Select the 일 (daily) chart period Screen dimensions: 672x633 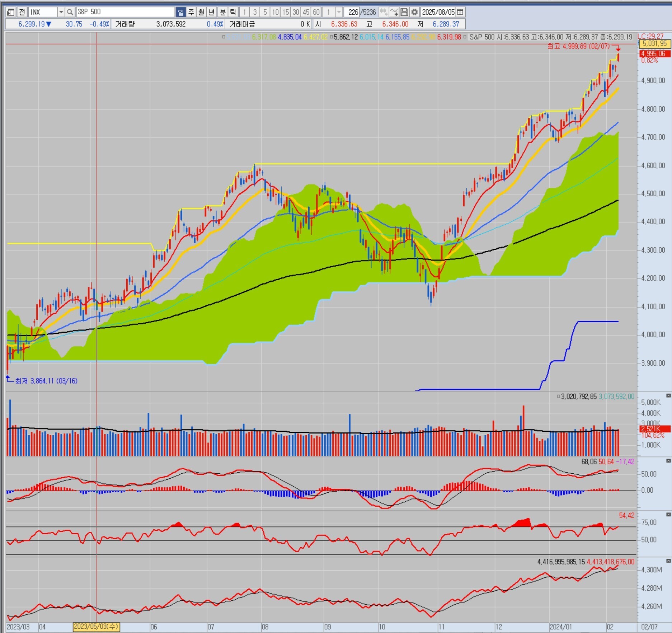(x=180, y=12)
